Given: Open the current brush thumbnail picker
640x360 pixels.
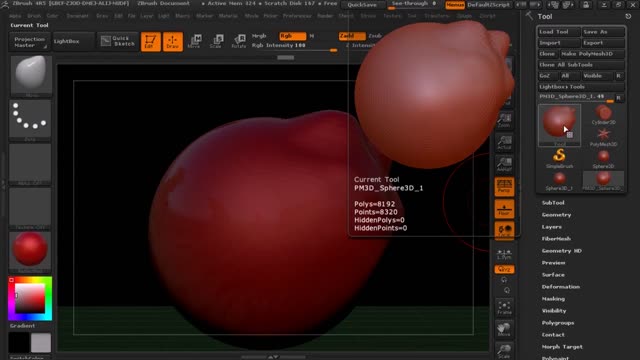Looking at the screenshot, I should (x=31, y=76).
